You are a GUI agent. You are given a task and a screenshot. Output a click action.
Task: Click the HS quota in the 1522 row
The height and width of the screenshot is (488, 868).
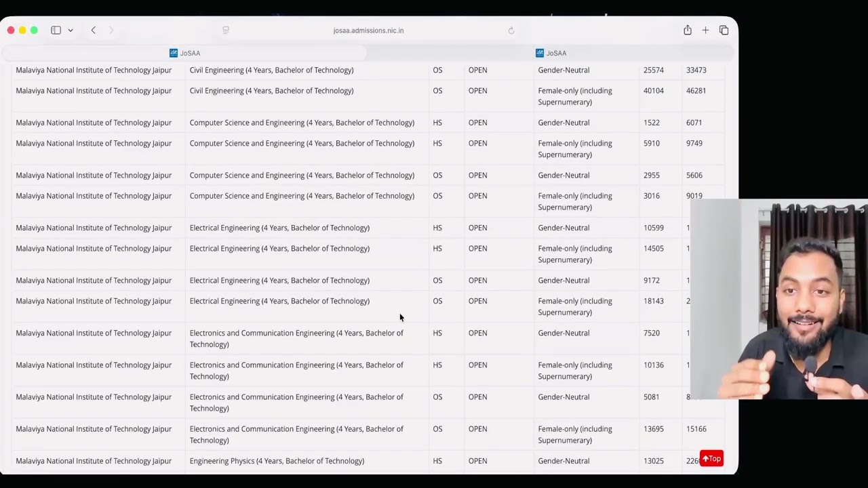pos(437,123)
